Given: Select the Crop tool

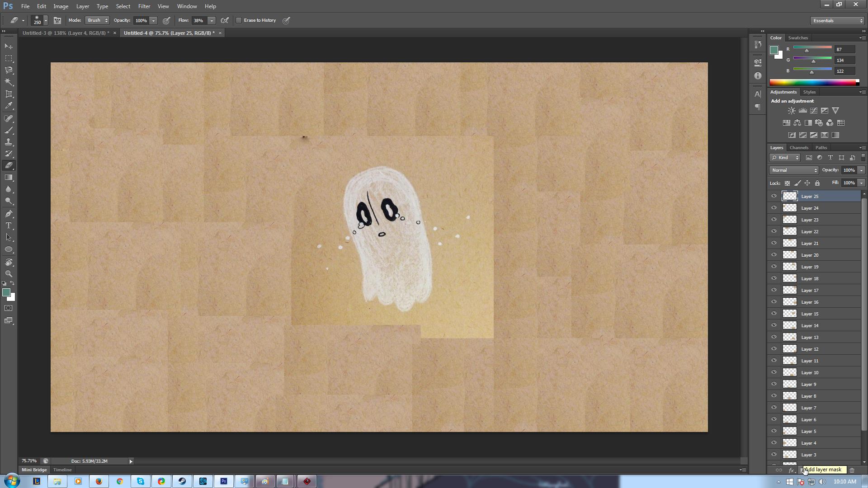Looking at the screenshot, I should 9,94.
